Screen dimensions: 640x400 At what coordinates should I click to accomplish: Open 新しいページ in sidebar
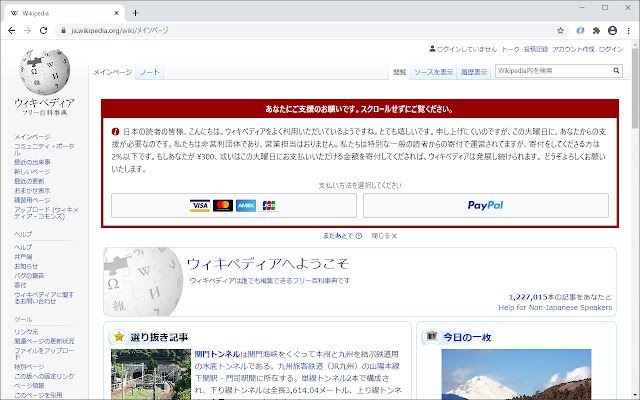click(x=32, y=171)
